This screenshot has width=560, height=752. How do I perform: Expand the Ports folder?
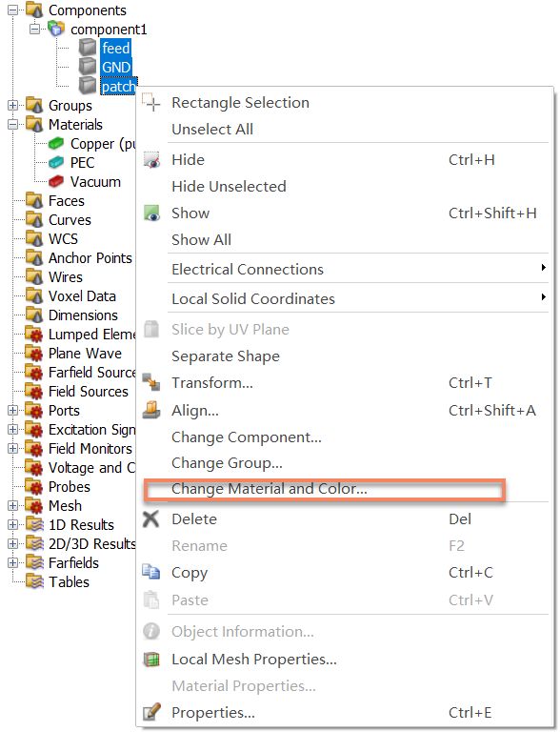coord(13,411)
